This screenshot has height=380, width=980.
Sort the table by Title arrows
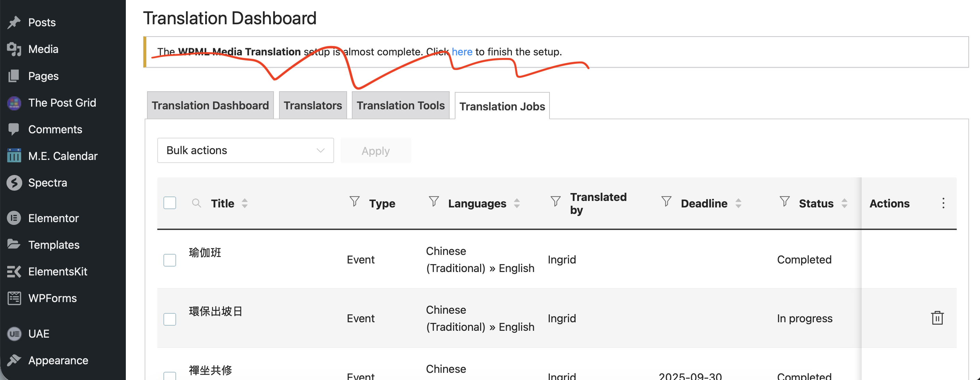[244, 203]
